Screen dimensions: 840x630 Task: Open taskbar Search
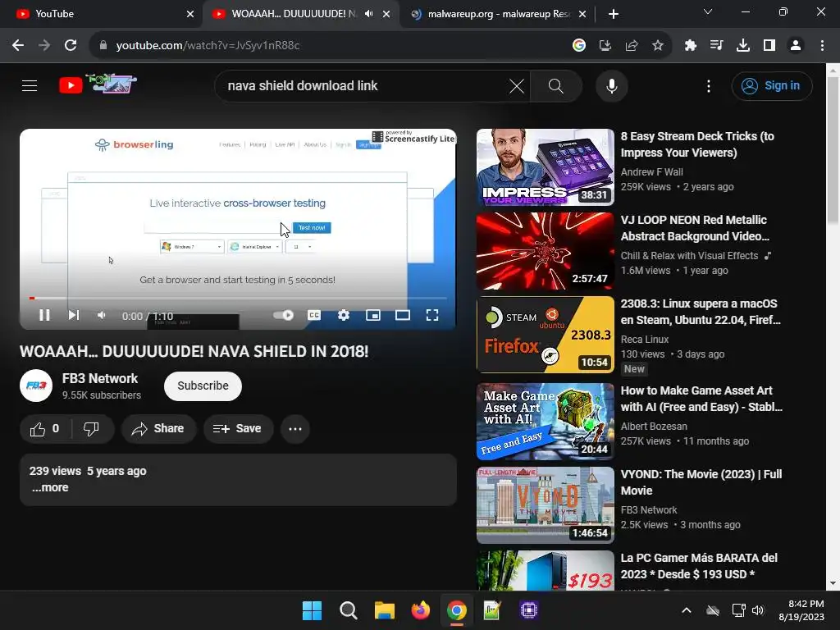click(348, 610)
